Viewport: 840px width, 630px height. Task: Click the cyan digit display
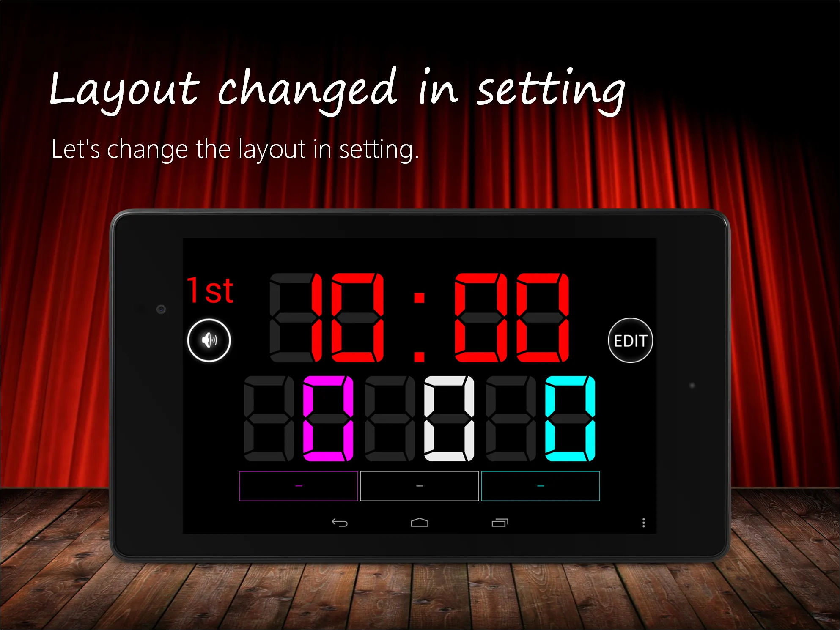pos(571,417)
